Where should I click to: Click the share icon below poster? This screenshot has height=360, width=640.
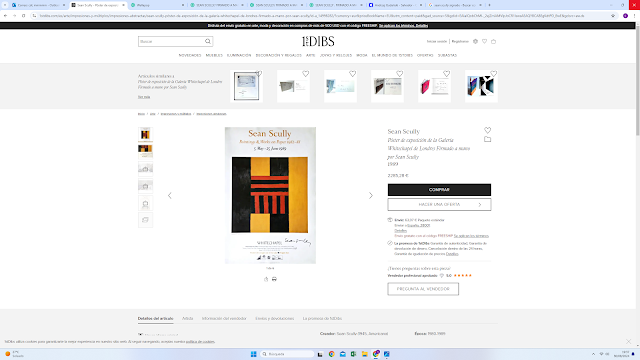pyautogui.click(x=266, y=279)
